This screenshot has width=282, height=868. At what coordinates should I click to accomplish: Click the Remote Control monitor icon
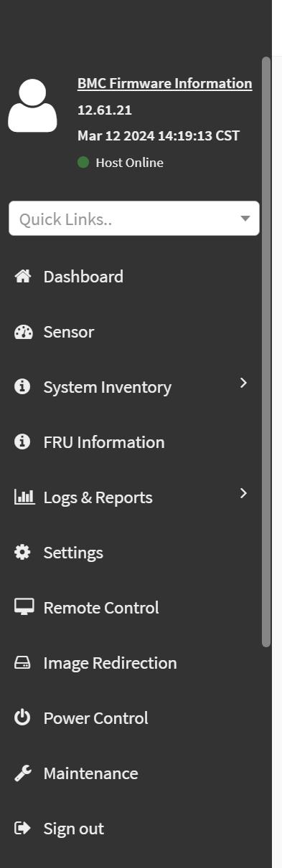tap(24, 607)
